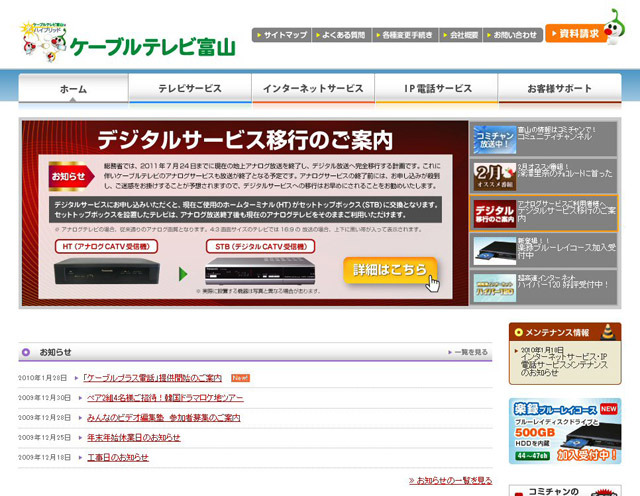This screenshot has width=640, height=496.
Task: Open よくある質問 in the header
Action: pyautogui.click(x=342, y=35)
